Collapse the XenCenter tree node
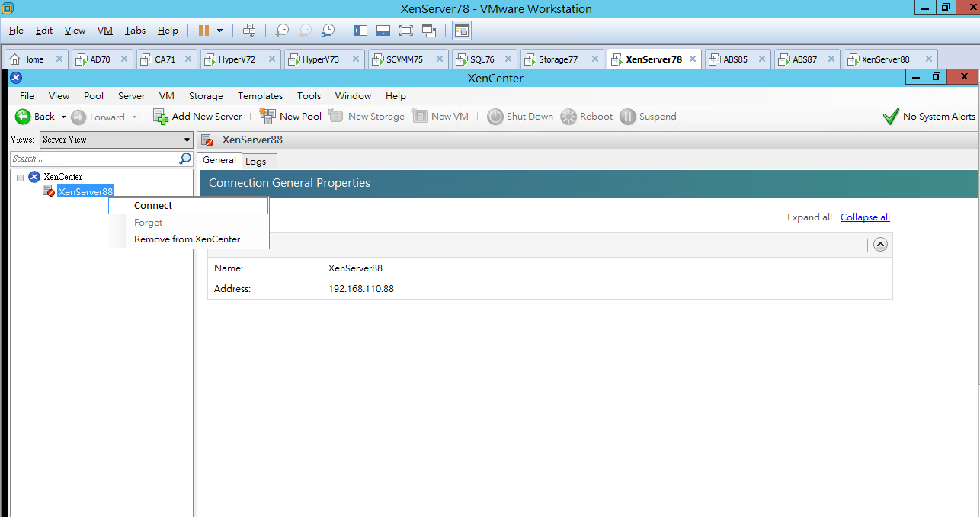Screen dimensions: 980x517 20,177
